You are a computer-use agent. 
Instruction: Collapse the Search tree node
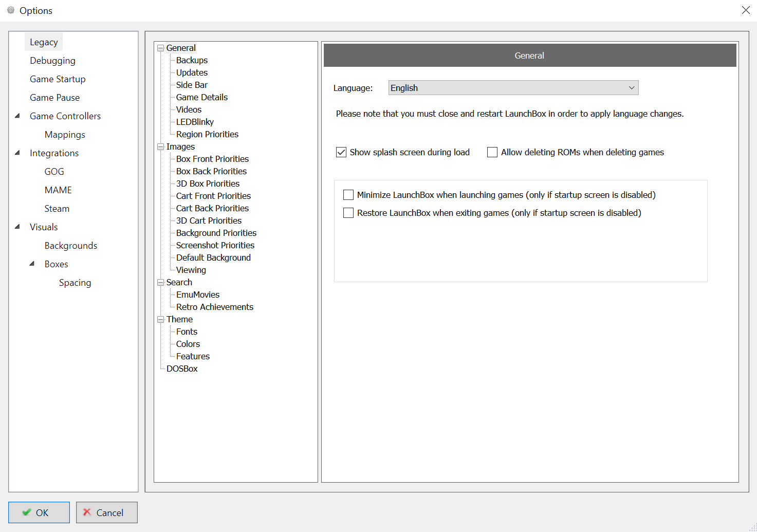click(161, 282)
